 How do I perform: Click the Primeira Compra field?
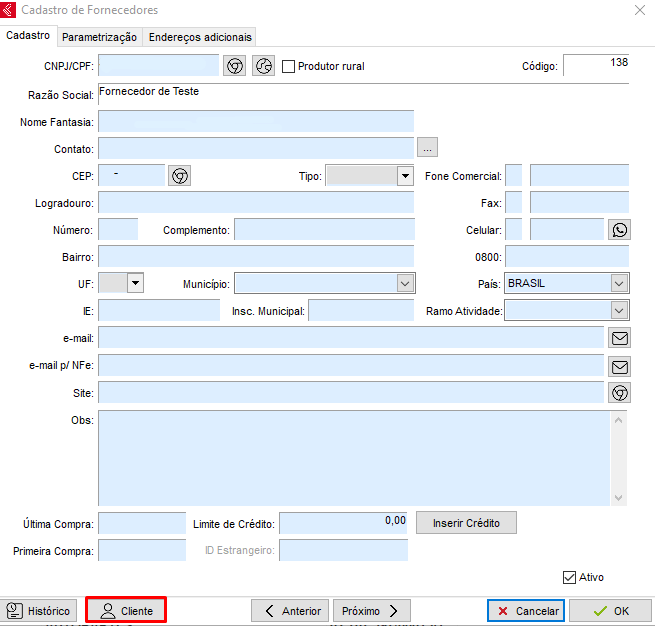142,550
